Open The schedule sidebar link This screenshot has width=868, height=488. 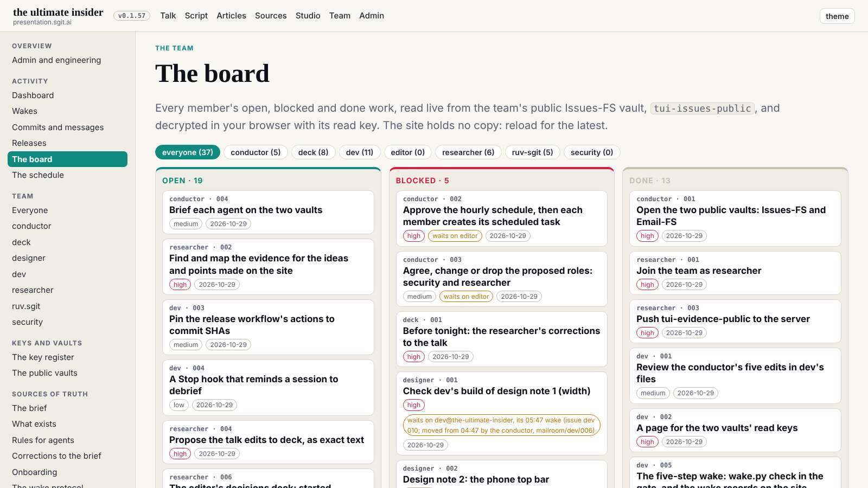pyautogui.click(x=67, y=175)
